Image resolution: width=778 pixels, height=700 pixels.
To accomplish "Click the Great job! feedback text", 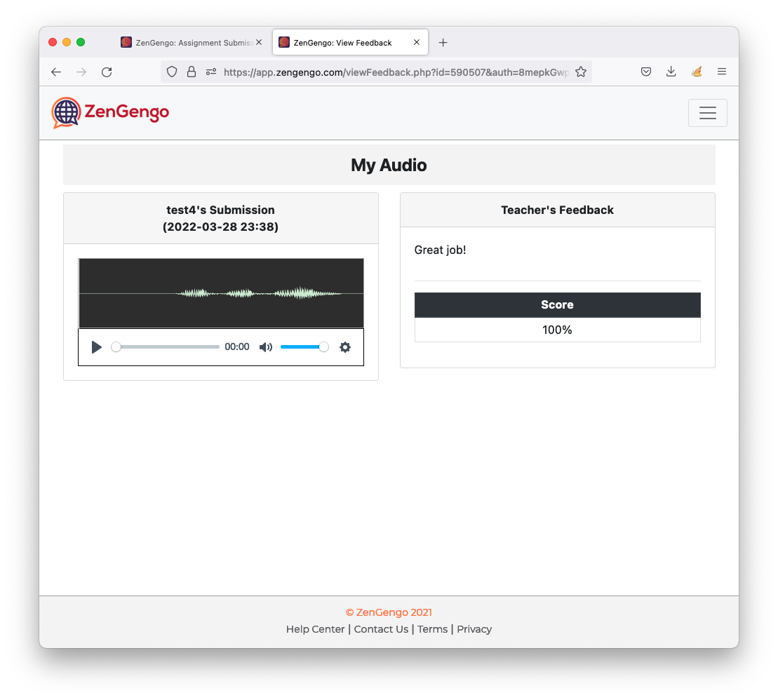I will [x=440, y=250].
